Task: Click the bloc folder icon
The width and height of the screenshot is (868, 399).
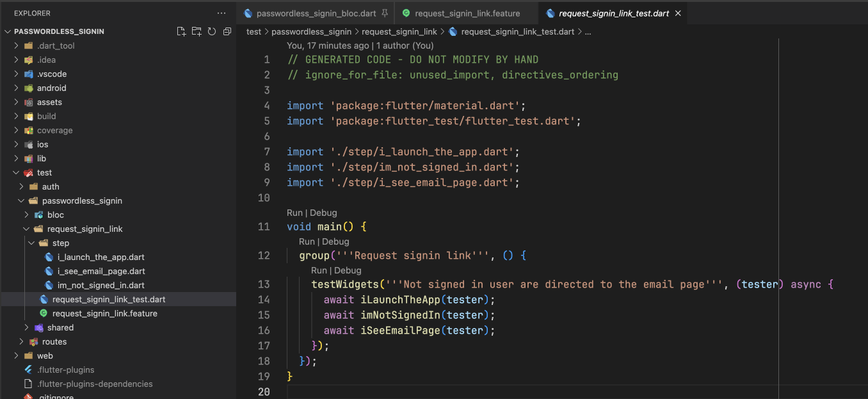Action: 38,215
